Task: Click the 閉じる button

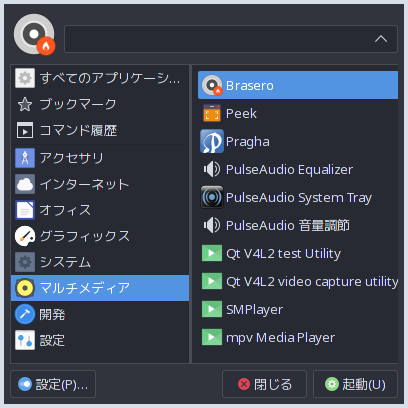Action: point(264,384)
